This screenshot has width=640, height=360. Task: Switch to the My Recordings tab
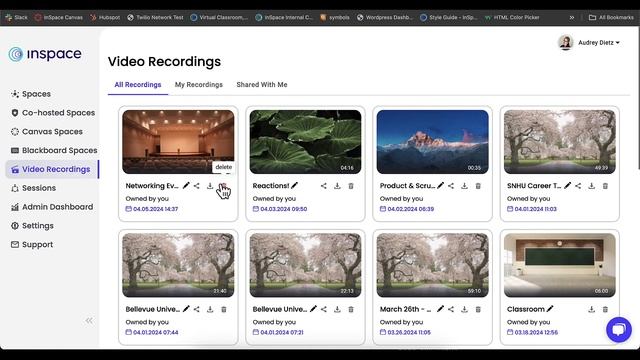[199, 84]
